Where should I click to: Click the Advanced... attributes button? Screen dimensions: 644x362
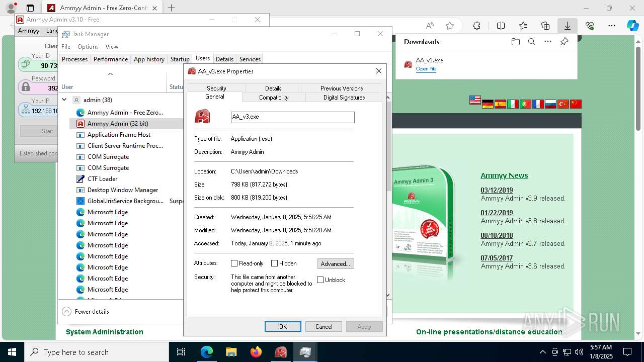point(336,263)
